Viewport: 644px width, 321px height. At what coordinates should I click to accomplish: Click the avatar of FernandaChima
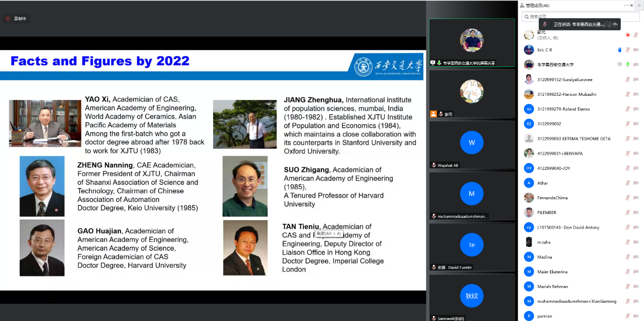tap(529, 197)
